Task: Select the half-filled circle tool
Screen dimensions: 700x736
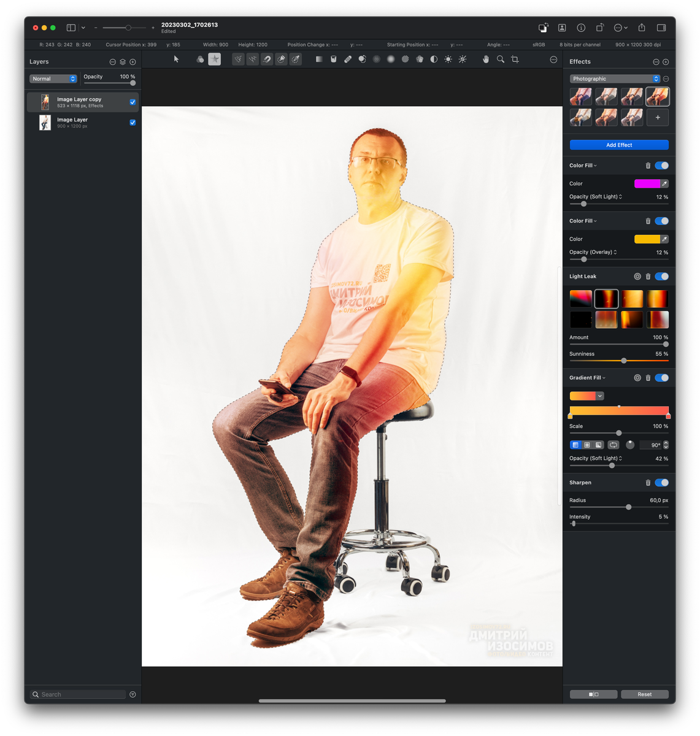Action: tap(434, 59)
